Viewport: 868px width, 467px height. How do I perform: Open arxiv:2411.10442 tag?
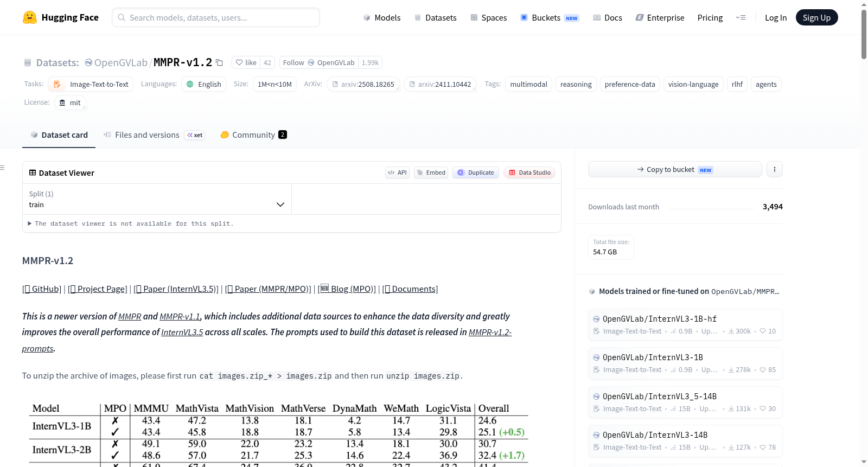[440, 84]
